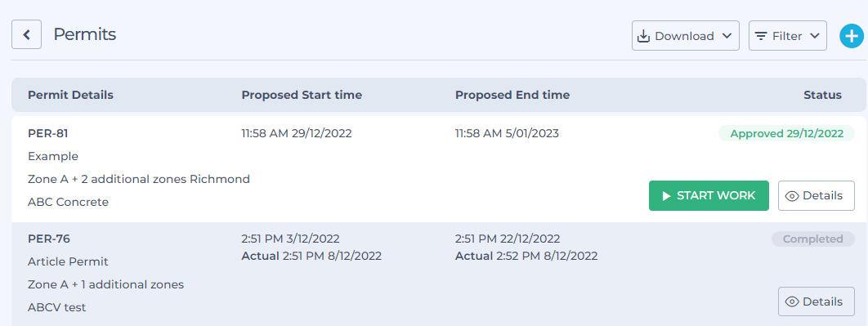Click the Proposed End time column header
The height and width of the screenshot is (326, 868).
point(512,96)
